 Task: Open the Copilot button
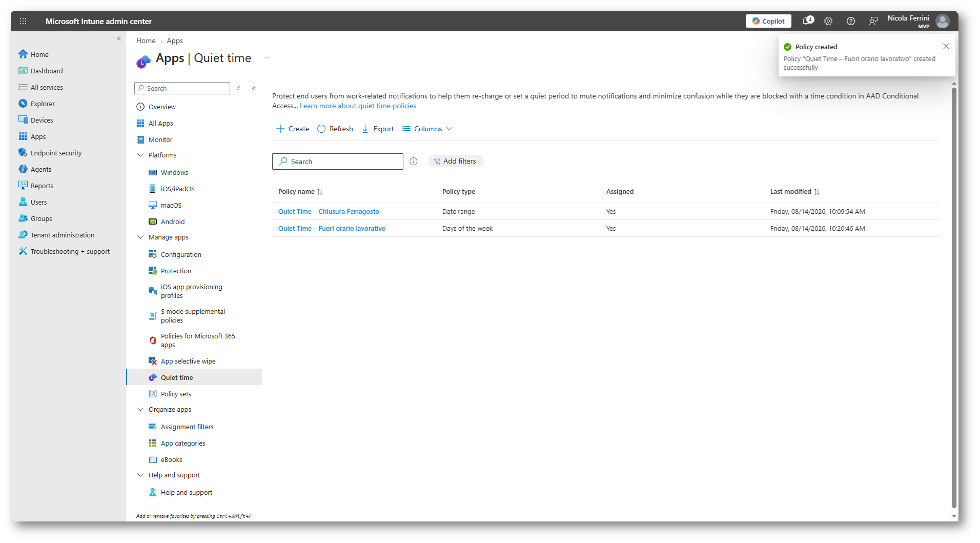768,21
